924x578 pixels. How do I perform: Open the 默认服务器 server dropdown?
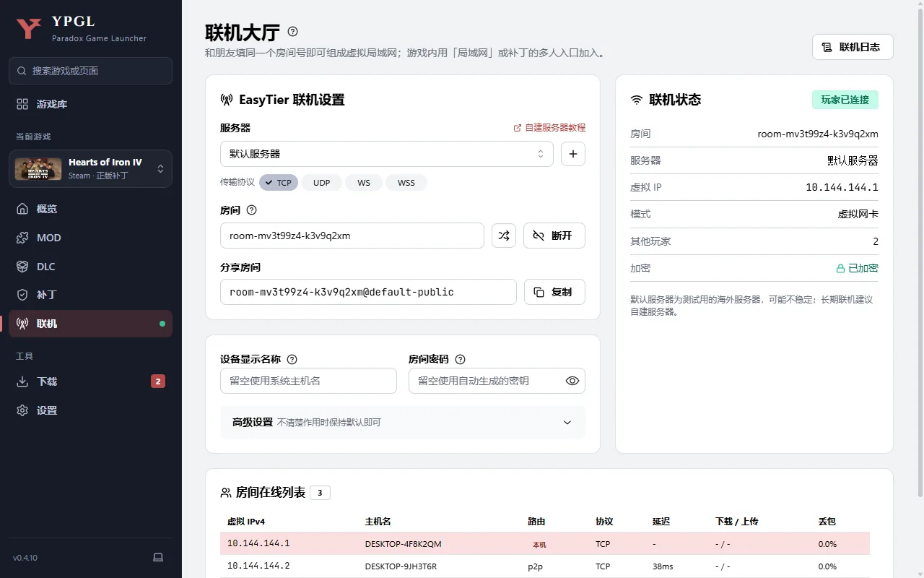coord(387,154)
